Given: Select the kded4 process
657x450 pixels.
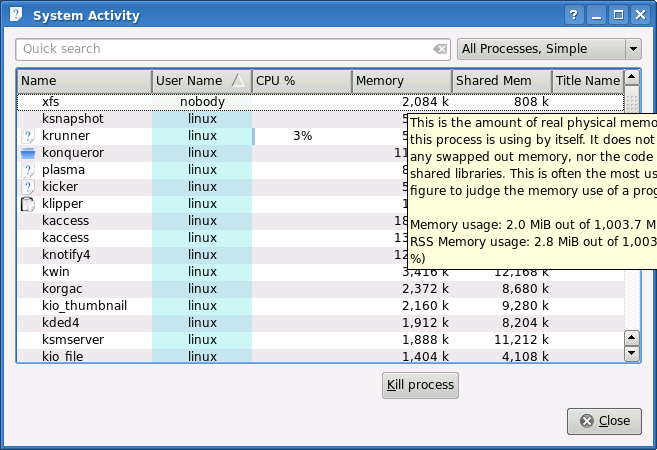Looking at the screenshot, I should pos(61,323).
